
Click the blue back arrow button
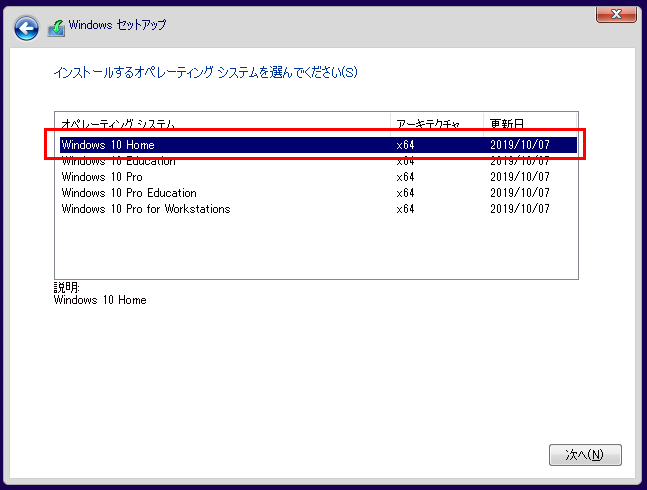click(27, 27)
